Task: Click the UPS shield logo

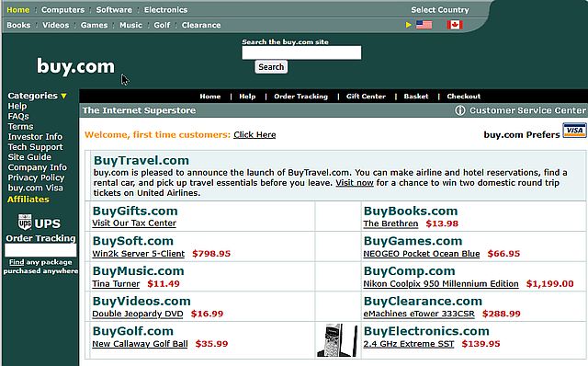Action: point(25,223)
